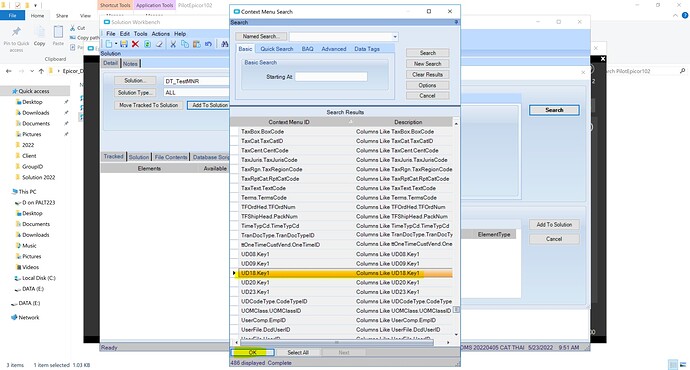The width and height of the screenshot is (690, 370).
Task: Collapse the Explorer ribbon chevron
Action: click(x=675, y=15)
